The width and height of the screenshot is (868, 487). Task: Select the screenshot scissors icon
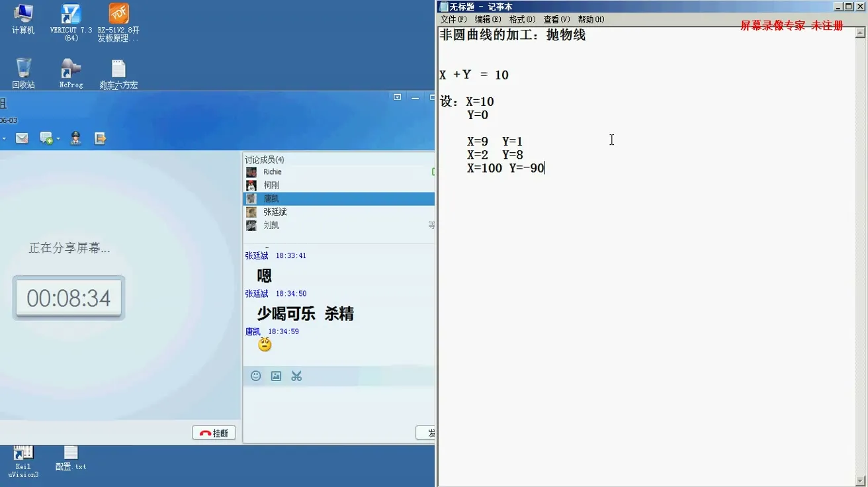(296, 376)
